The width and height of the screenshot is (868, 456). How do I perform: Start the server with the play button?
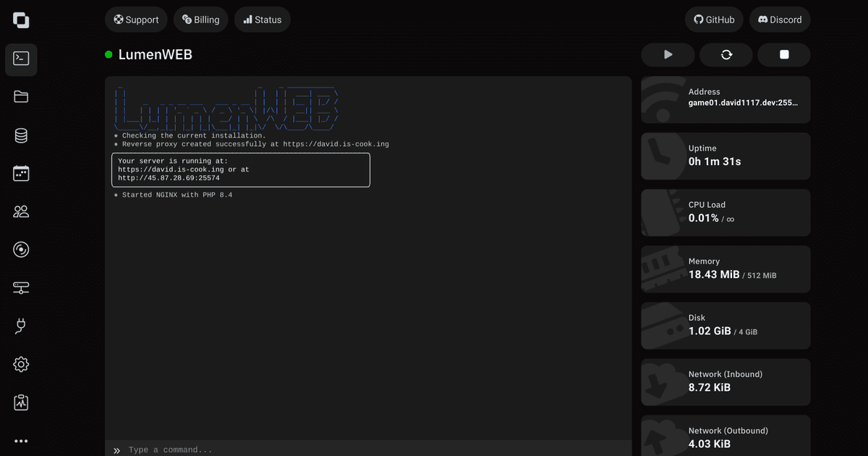coord(668,55)
